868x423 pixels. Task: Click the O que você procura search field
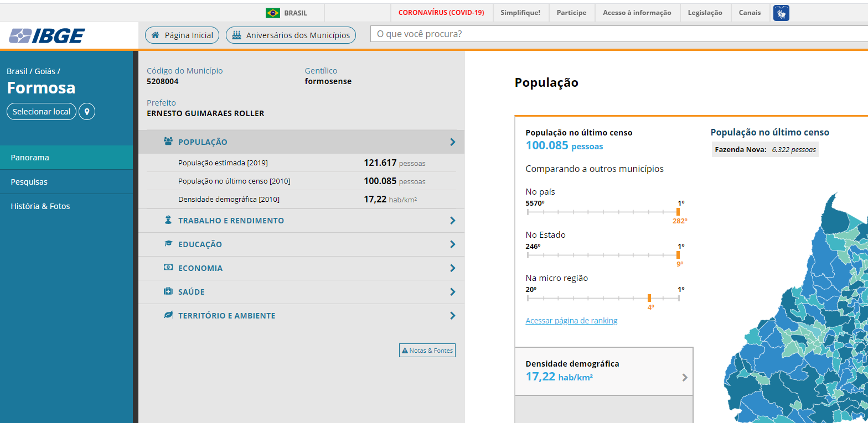(x=609, y=34)
